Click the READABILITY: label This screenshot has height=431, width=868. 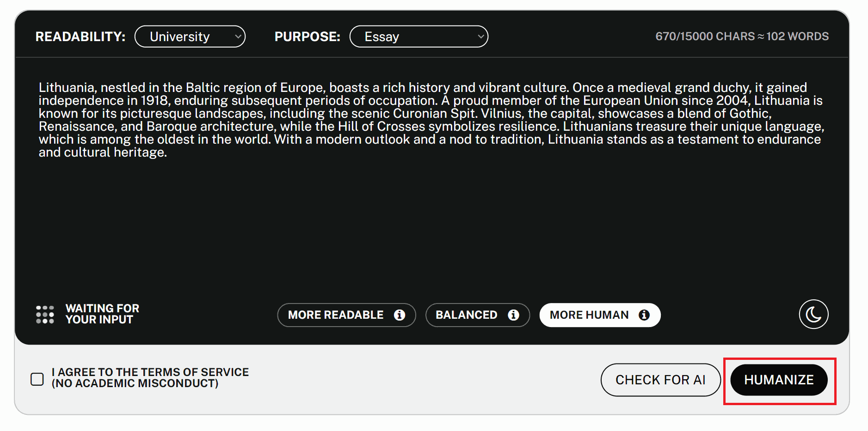[80, 37]
